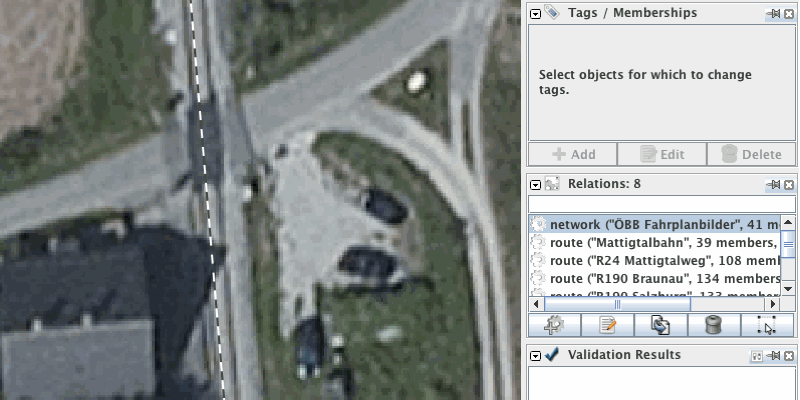The image size is (800, 400).
Task: Click the relations list vertical scrollbar thumb
Action: pos(788,245)
